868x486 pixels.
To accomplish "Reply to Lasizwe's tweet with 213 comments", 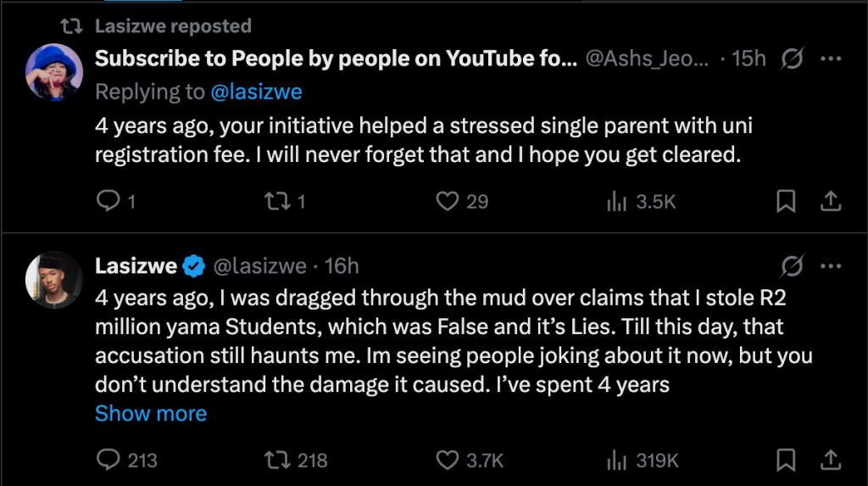I will [x=108, y=460].
